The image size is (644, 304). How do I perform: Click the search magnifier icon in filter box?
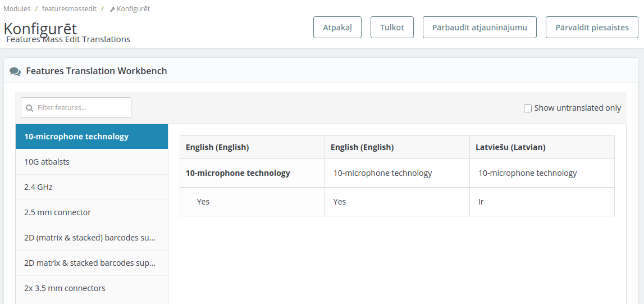coord(30,108)
